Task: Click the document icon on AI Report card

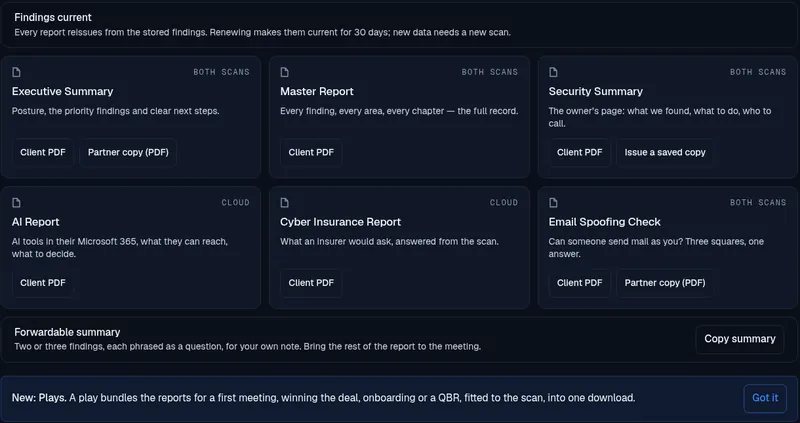Action: coord(16,203)
